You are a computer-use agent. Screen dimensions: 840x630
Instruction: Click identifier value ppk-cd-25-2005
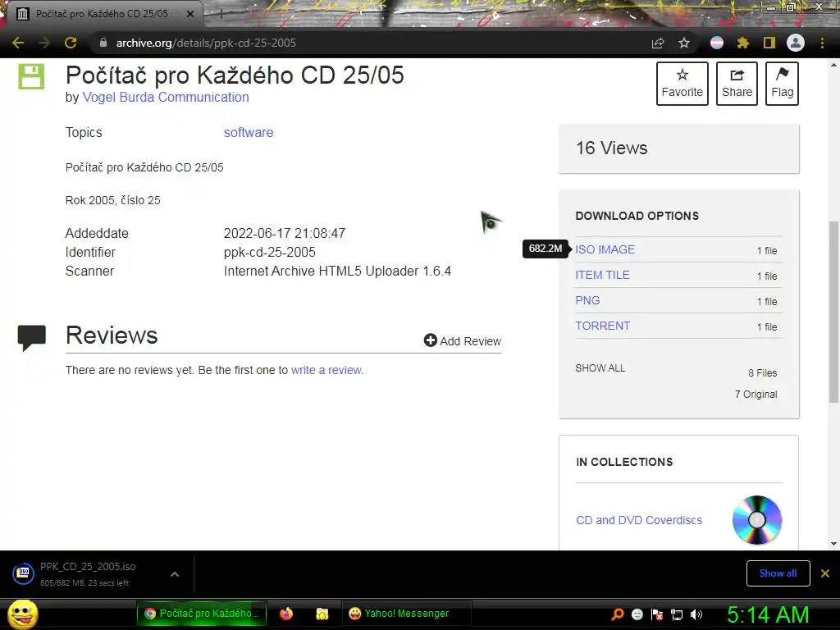click(269, 253)
